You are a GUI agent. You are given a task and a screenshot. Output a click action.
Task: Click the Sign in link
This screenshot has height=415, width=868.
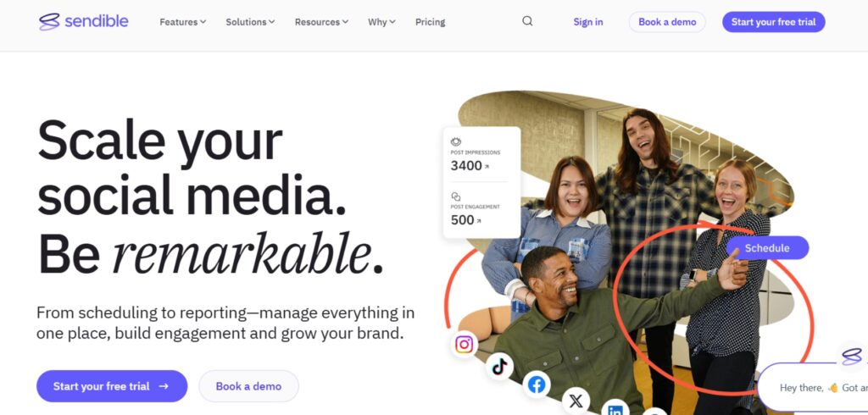[x=588, y=22]
